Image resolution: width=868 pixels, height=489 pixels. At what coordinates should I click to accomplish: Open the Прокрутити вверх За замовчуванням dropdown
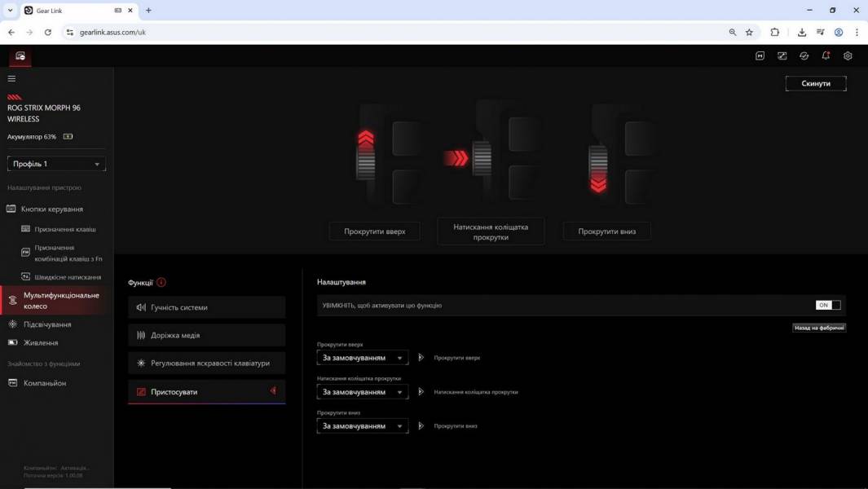[x=363, y=358]
